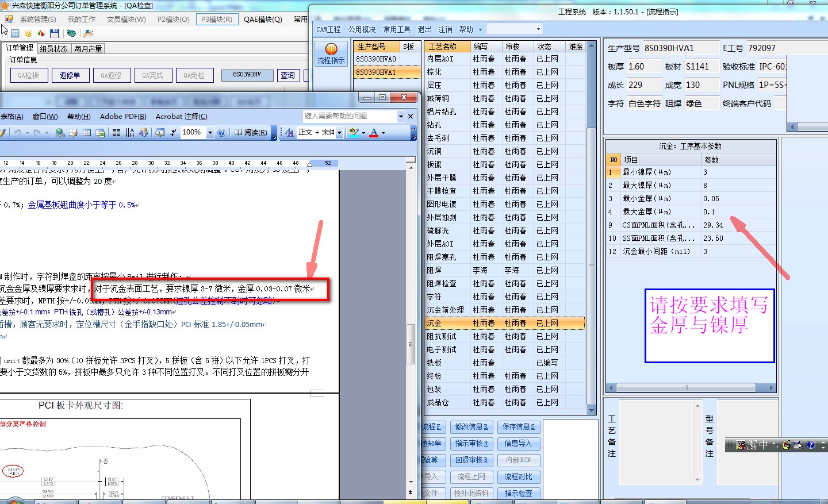This screenshot has width=828, height=504.
Task: Select the 沉金 process row
Action: [x=504, y=323]
